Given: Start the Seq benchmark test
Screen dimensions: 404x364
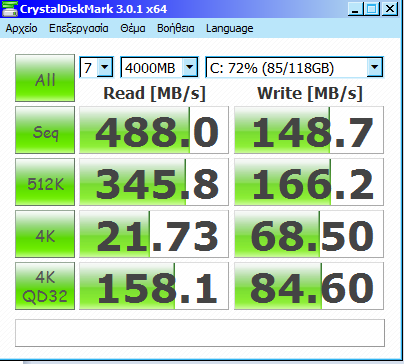Looking at the screenshot, I should click(45, 130).
